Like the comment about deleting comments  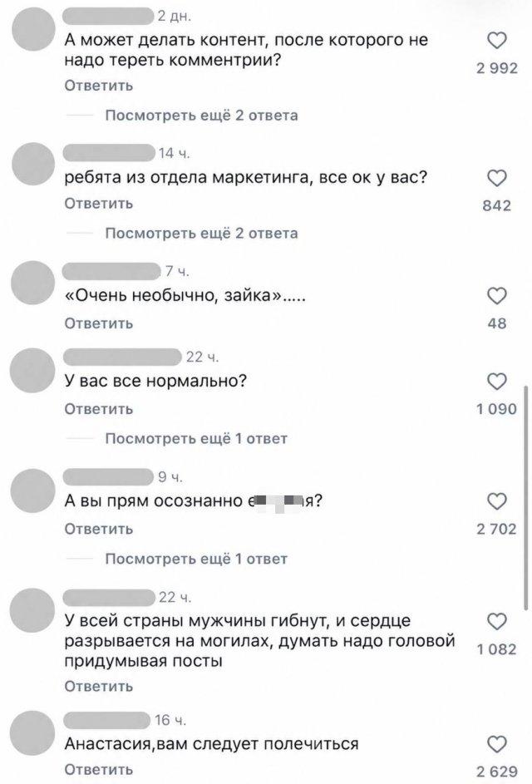pos(497,41)
